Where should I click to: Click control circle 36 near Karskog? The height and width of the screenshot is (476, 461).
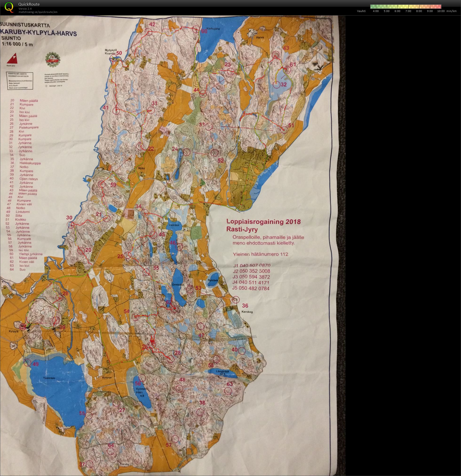(236, 300)
